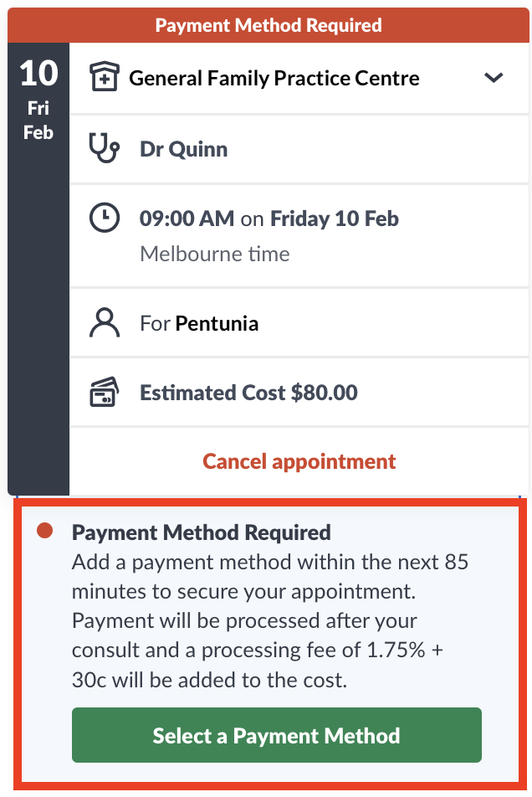Image resolution: width=532 pixels, height=797 pixels.
Task: Cancel the appointment
Action: point(299,461)
